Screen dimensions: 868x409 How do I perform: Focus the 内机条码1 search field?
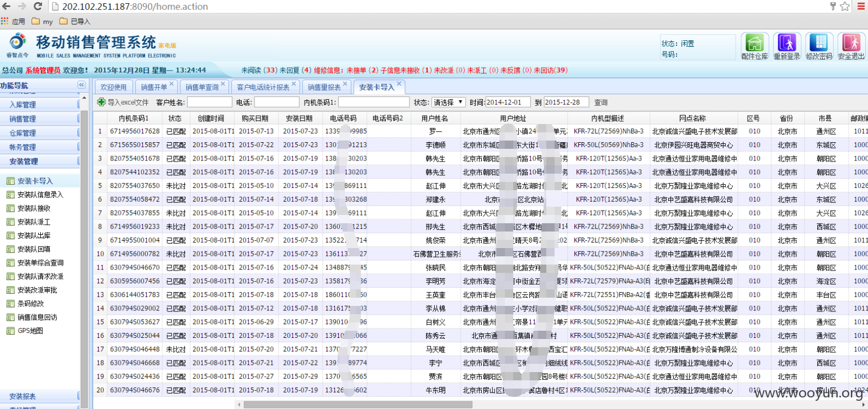click(x=374, y=103)
